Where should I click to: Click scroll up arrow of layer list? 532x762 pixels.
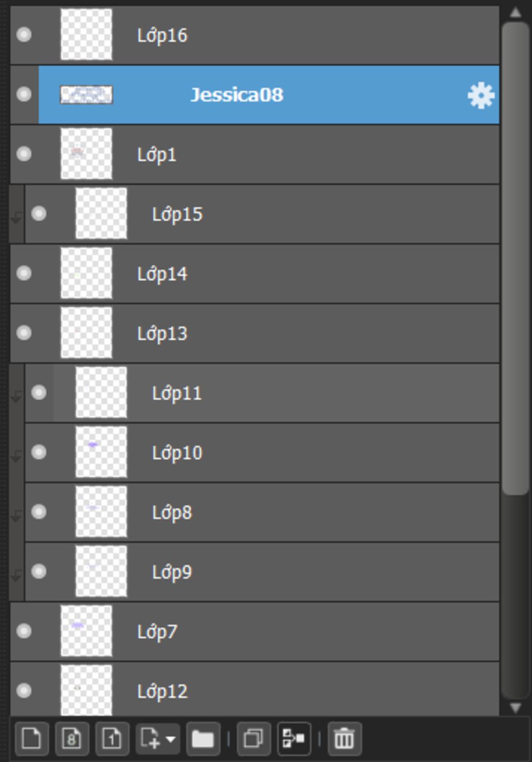click(x=515, y=12)
